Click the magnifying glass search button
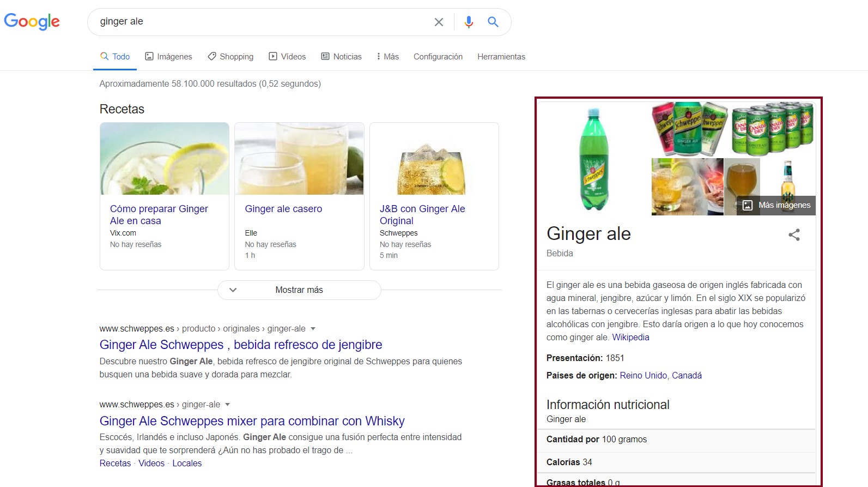Viewport: 868px width, 487px height. pos(493,22)
